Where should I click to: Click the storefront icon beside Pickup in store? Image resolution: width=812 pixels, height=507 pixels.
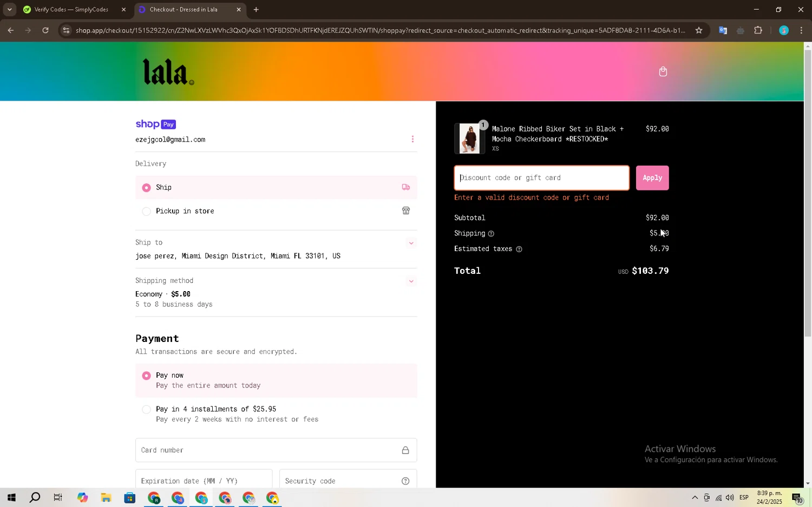pyautogui.click(x=405, y=210)
